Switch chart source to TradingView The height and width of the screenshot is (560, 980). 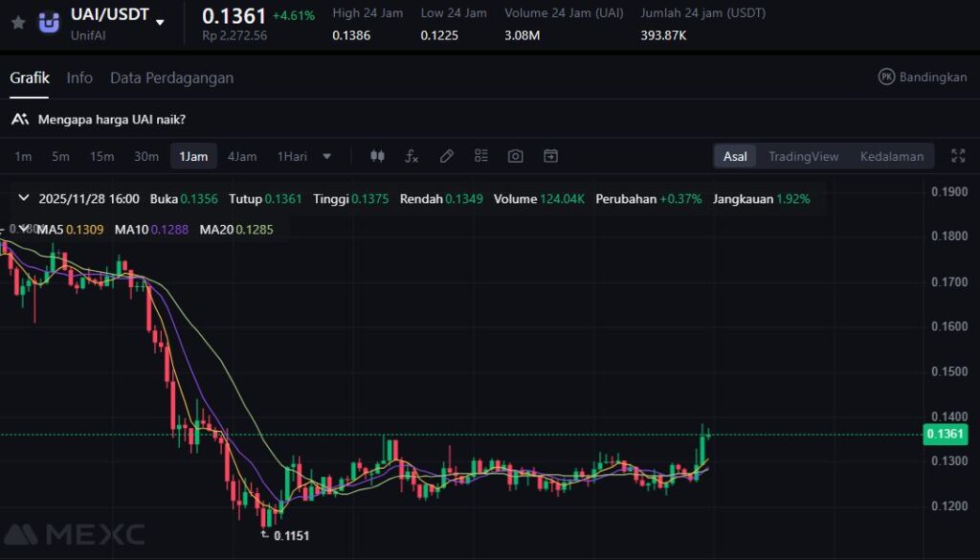click(803, 156)
